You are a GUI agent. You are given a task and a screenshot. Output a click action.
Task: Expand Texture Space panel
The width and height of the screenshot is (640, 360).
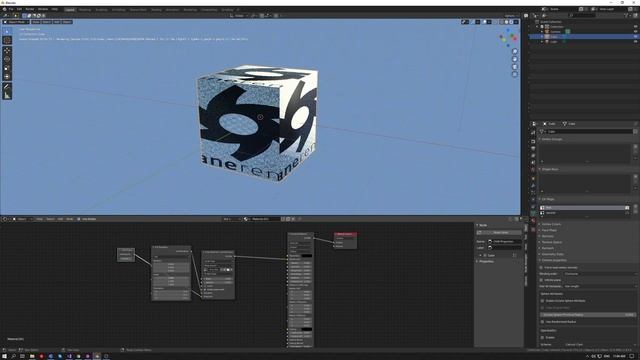551,242
